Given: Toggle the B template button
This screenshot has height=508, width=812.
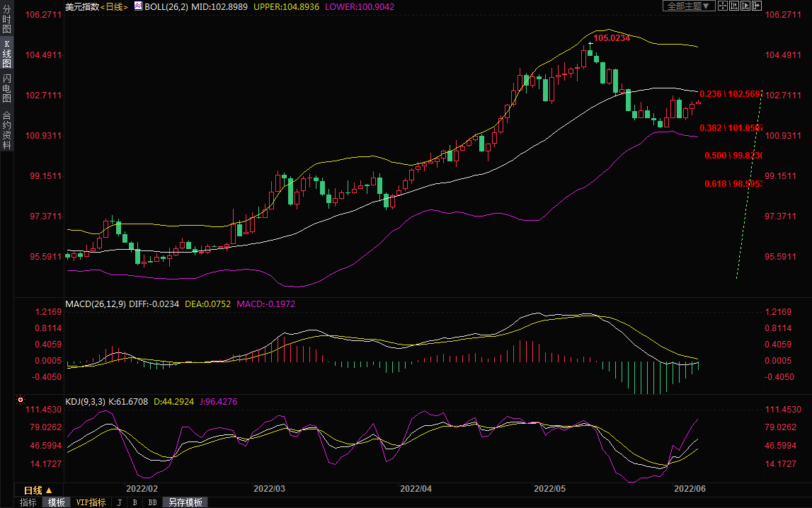Looking at the screenshot, I should [x=135, y=502].
